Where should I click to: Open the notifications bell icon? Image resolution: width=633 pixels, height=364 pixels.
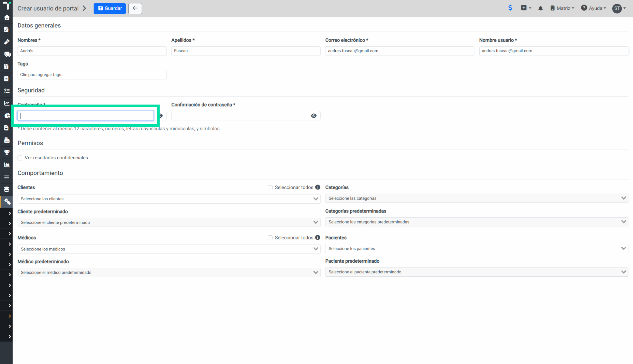[540, 8]
